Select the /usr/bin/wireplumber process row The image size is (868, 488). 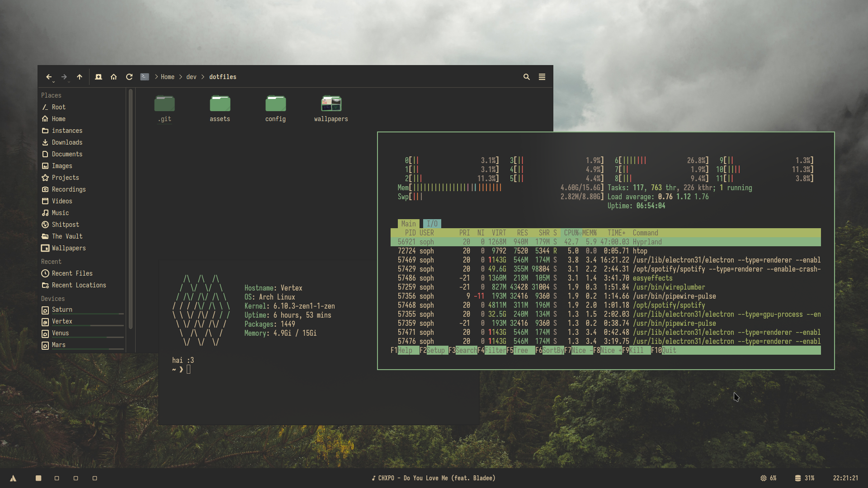tap(606, 287)
